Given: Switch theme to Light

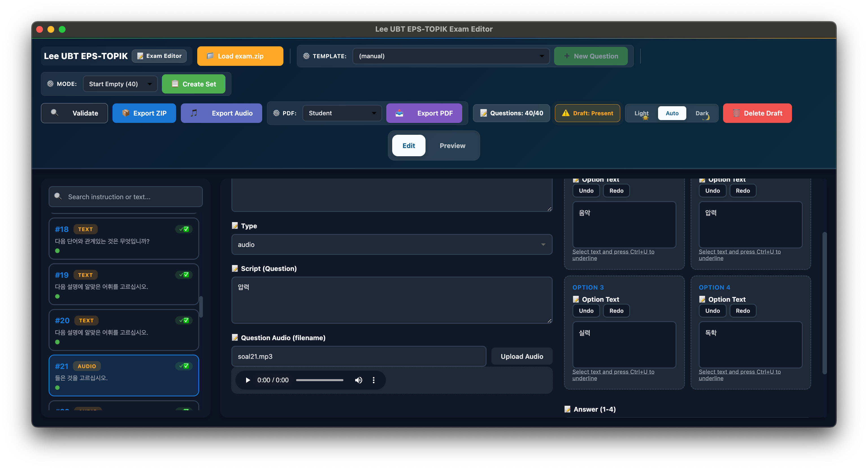Looking at the screenshot, I should tap(641, 113).
